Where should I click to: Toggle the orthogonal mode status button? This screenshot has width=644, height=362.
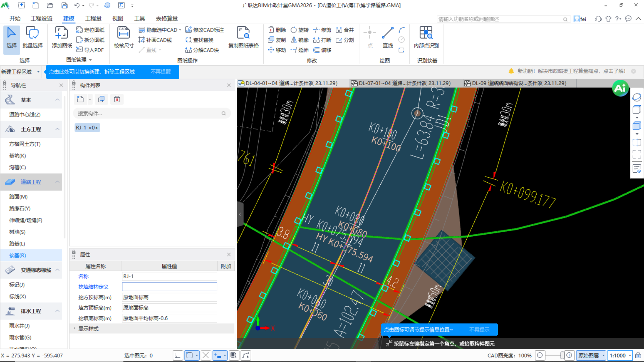178,355
